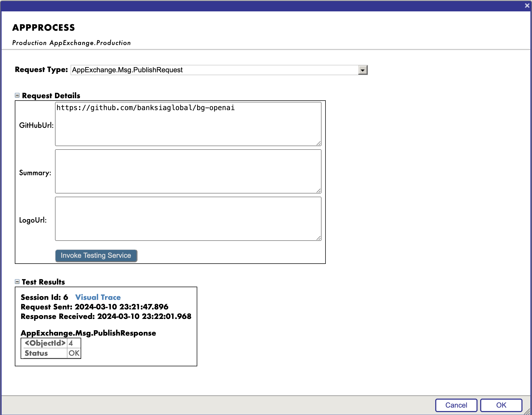Grab the GitHubUrl textarea resize handle

(x=319, y=143)
